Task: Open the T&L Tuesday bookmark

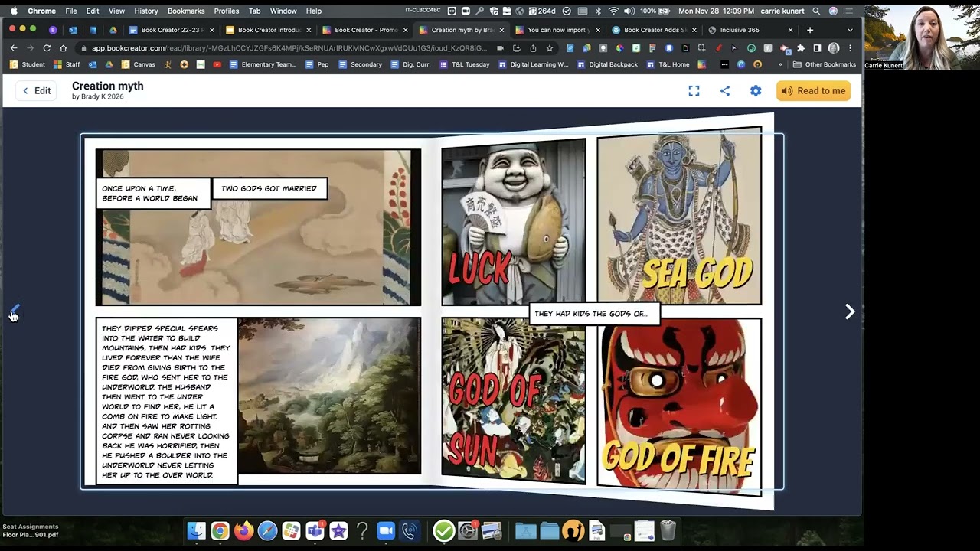Action: (x=465, y=64)
